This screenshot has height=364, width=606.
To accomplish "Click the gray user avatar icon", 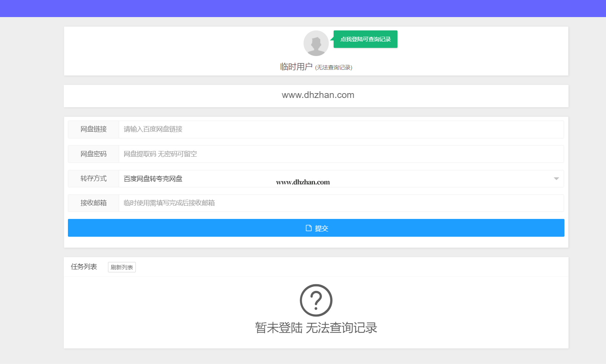I will tap(316, 43).
